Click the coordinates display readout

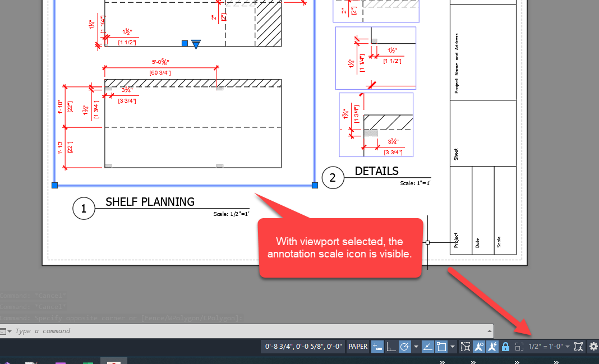pos(303,347)
